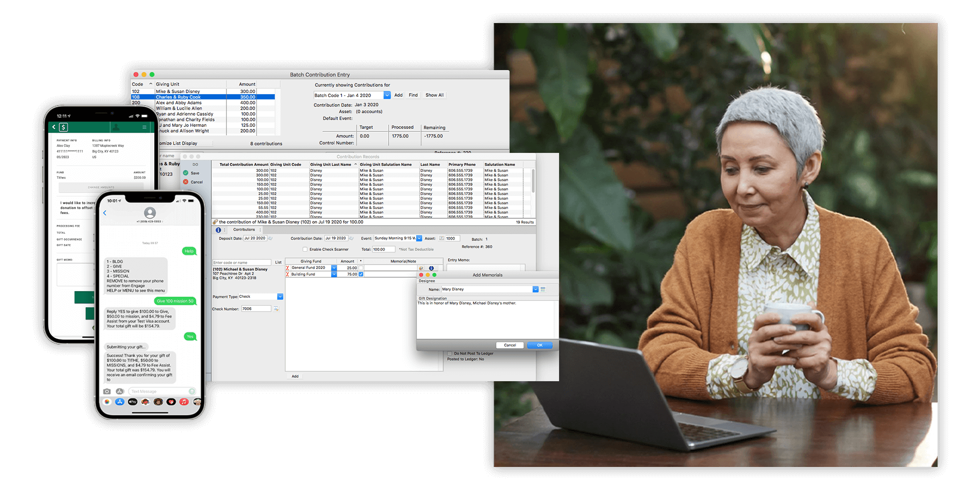This screenshot has height=490, width=980.
Task: Click the Memorial/Note column header
Action: pyautogui.click(x=403, y=261)
